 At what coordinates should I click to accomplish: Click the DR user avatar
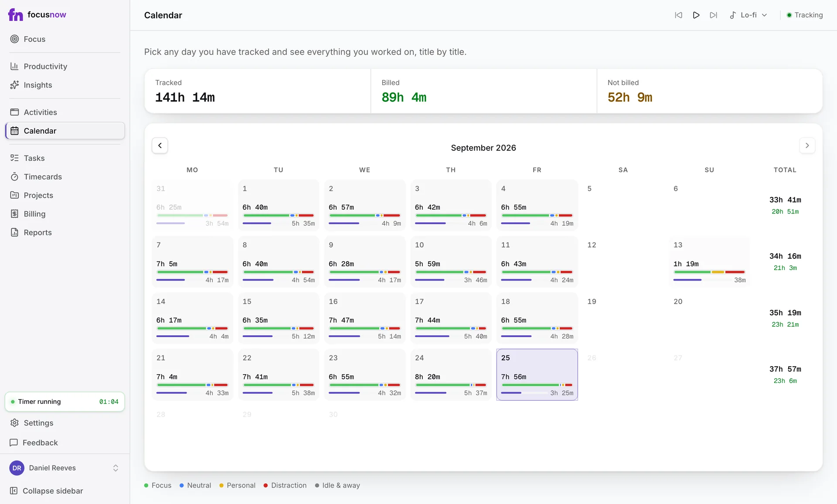17,468
